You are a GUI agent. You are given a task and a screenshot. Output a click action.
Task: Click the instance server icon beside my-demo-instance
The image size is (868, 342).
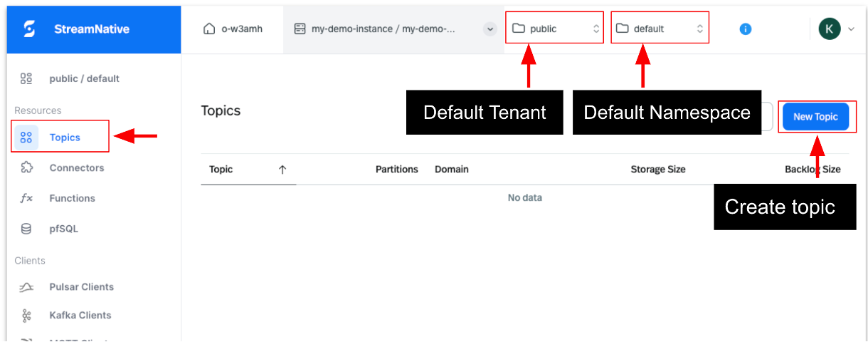(300, 29)
